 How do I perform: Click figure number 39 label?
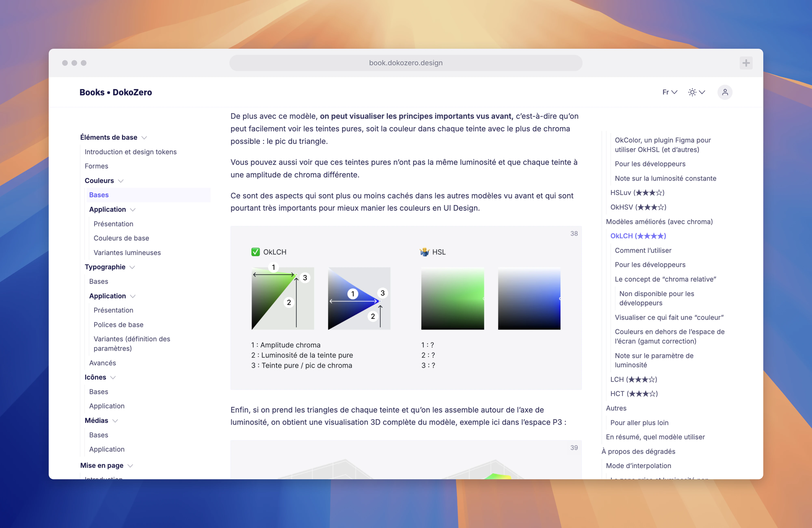[x=574, y=448]
